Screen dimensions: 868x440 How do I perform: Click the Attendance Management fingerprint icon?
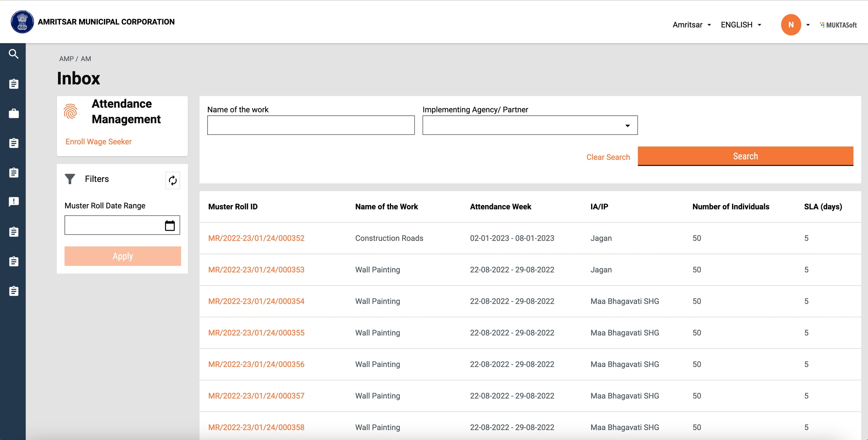(70, 112)
